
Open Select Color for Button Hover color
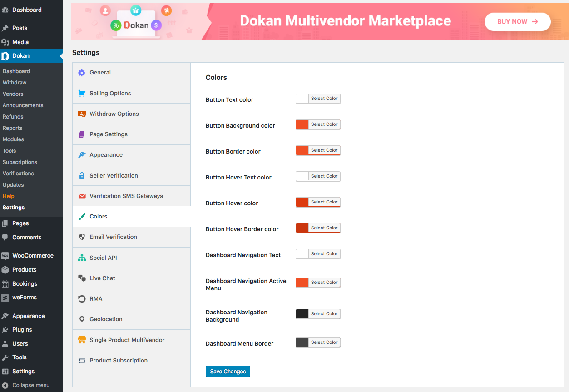coord(324,202)
